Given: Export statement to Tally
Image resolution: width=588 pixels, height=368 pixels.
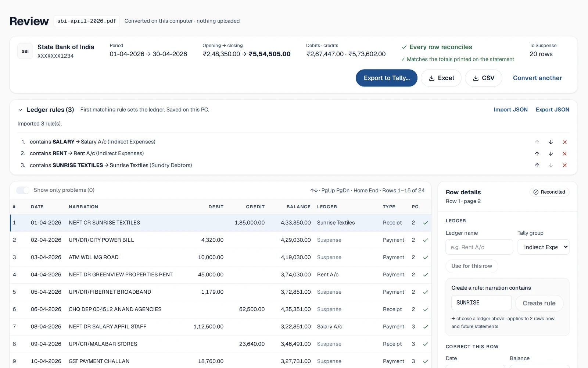Looking at the screenshot, I should pos(387,78).
